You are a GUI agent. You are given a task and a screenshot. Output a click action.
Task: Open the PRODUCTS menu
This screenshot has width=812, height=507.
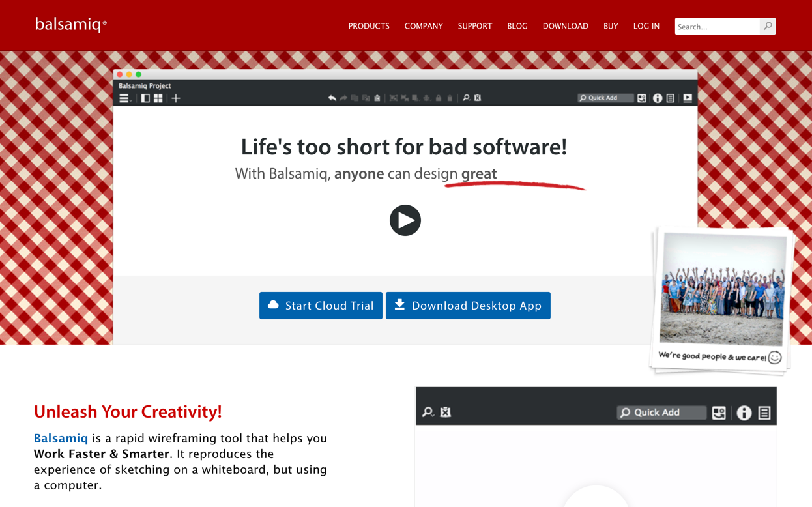pos(369,26)
